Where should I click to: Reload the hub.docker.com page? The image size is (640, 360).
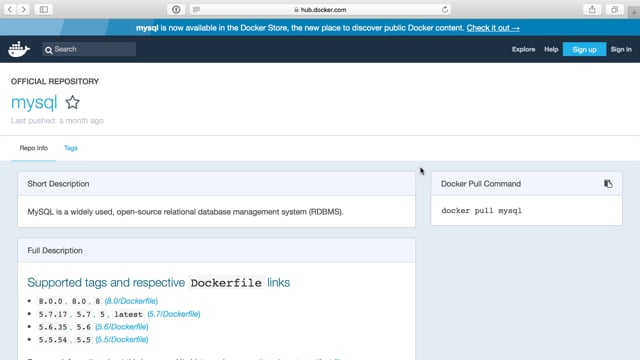(x=444, y=9)
